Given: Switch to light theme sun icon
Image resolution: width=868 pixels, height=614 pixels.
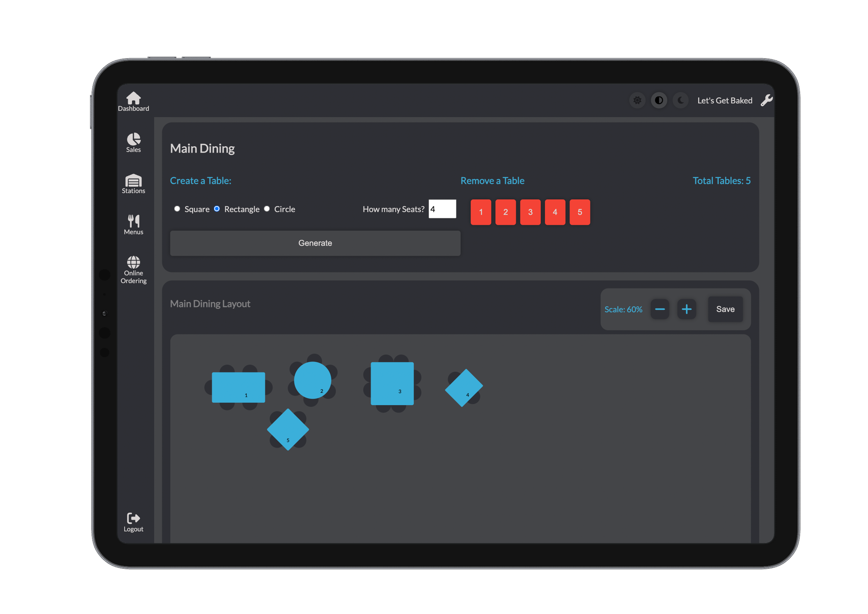Looking at the screenshot, I should 637,100.
